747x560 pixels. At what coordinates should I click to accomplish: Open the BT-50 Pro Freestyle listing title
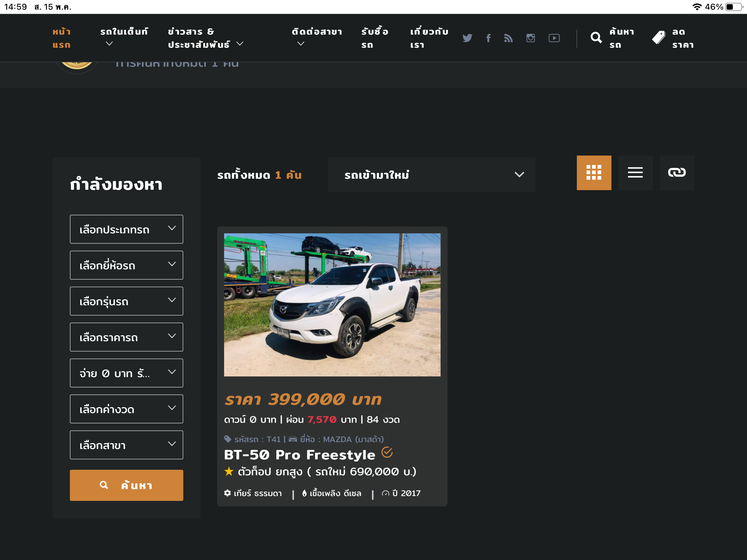(299, 455)
